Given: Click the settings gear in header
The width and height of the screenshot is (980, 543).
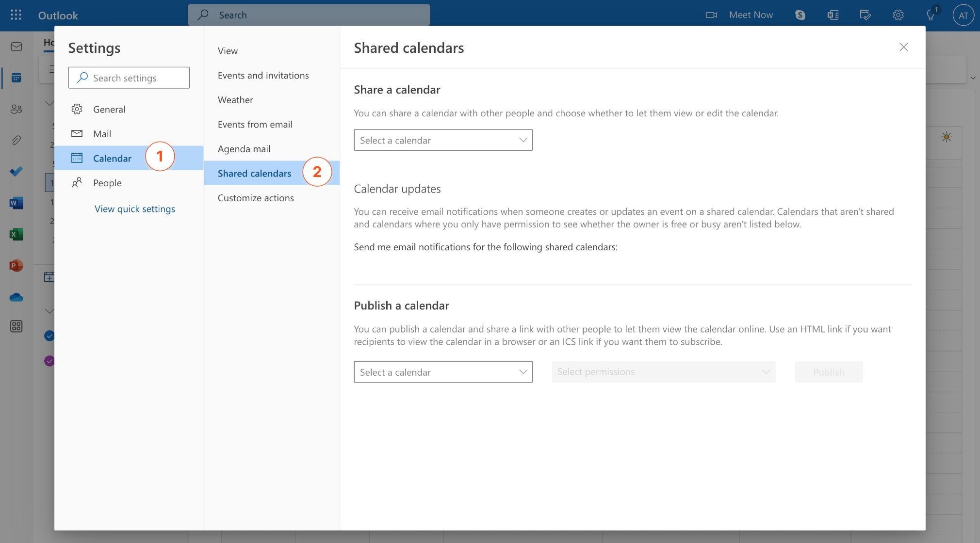Looking at the screenshot, I should point(898,15).
